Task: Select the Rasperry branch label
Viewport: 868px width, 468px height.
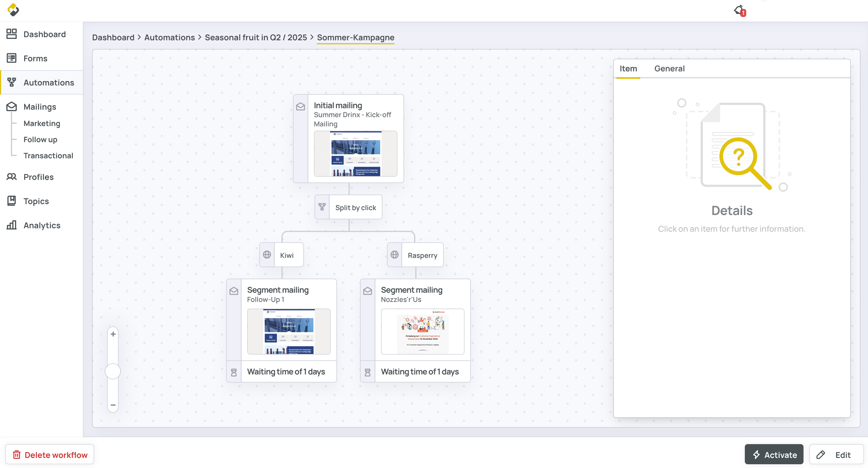Action: [422, 255]
